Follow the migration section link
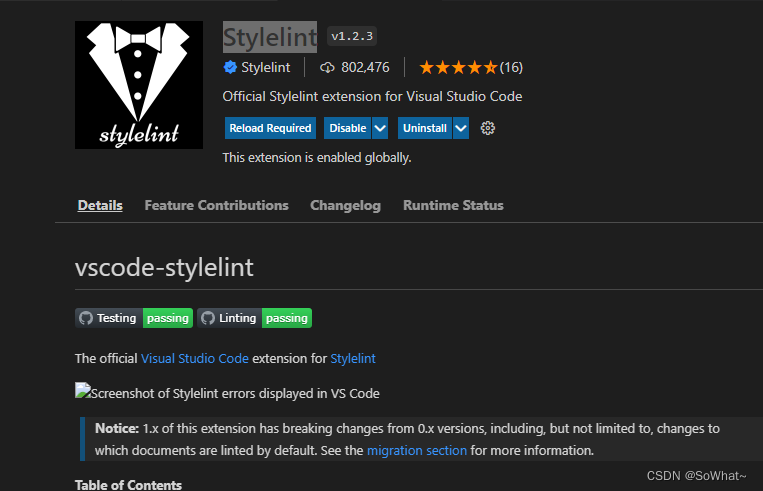The height and width of the screenshot is (491, 763). [x=417, y=451]
